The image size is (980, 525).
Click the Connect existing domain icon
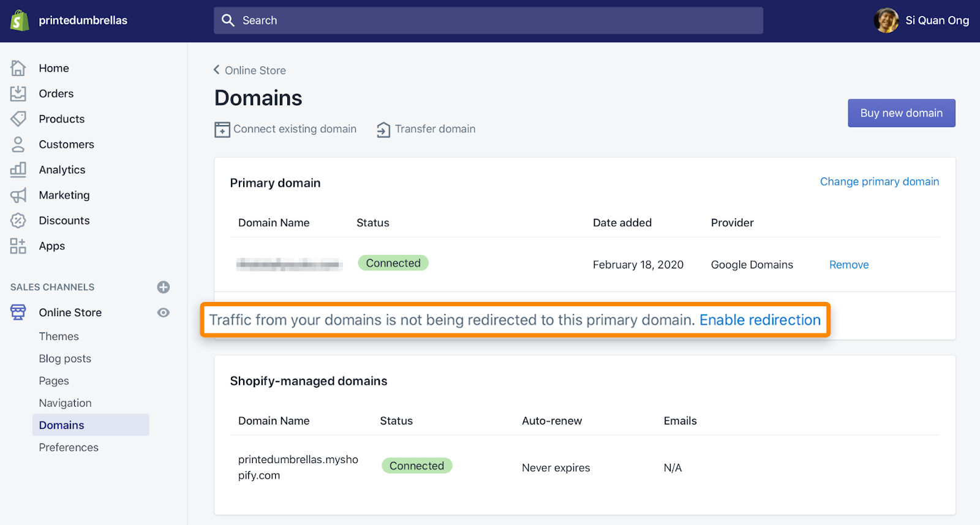[222, 129]
